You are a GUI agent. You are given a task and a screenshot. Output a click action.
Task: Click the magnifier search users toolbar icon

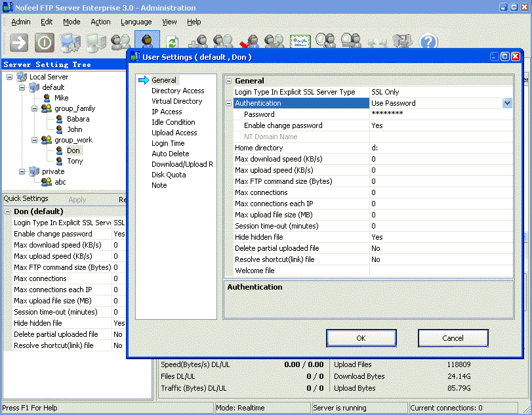(x=325, y=41)
